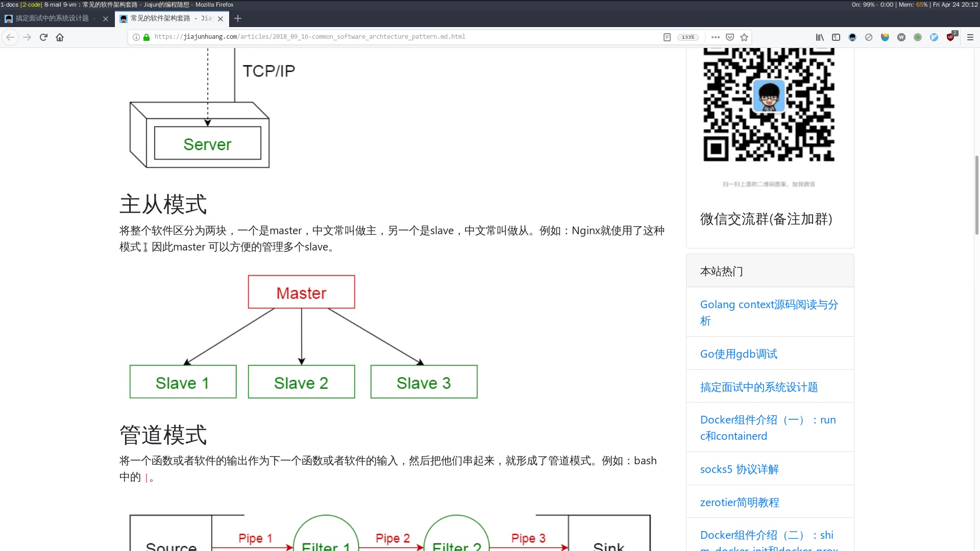Click the 微信交流群(备注加群) heading
This screenshot has height=551, width=980.
(x=766, y=219)
